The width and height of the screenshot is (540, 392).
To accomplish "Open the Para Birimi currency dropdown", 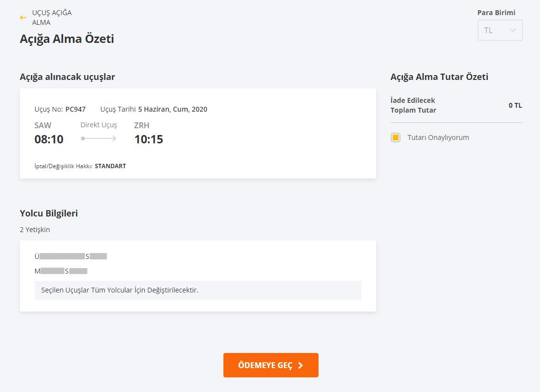I will coord(500,30).
